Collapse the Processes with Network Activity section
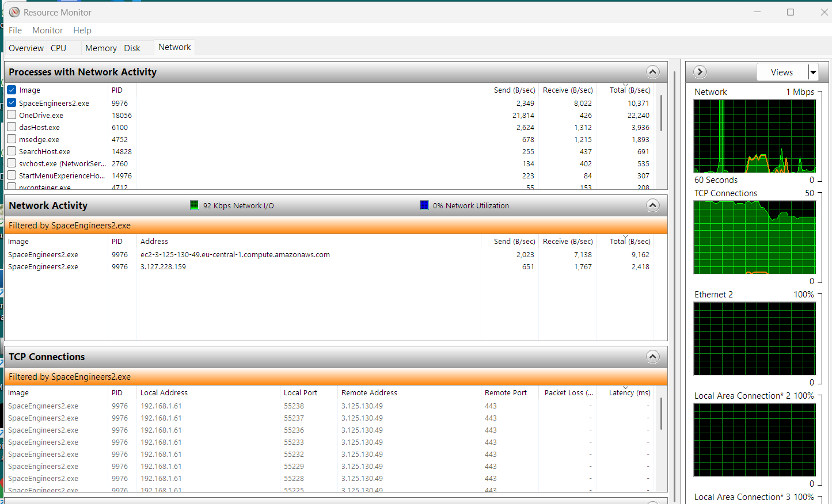 [652, 72]
